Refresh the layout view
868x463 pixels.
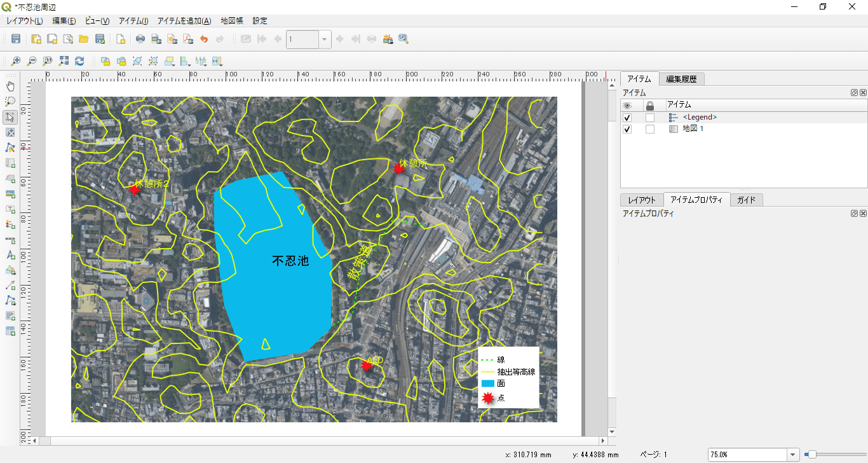click(x=79, y=62)
